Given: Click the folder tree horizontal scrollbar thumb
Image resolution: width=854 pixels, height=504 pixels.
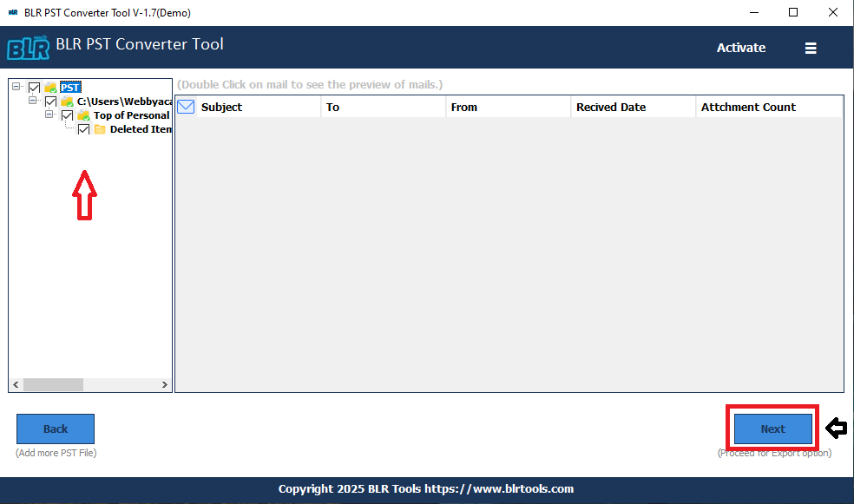Looking at the screenshot, I should (x=53, y=384).
